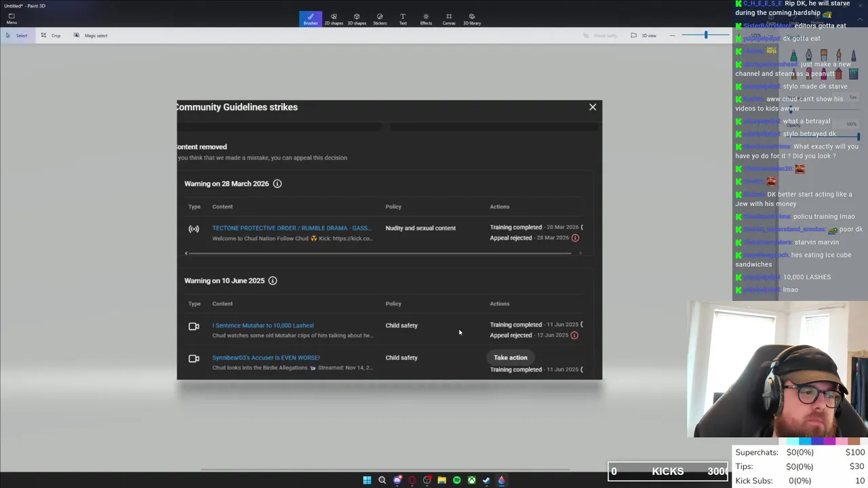
Task: Click chat message 'what a betrayal'
Action: pos(806,121)
